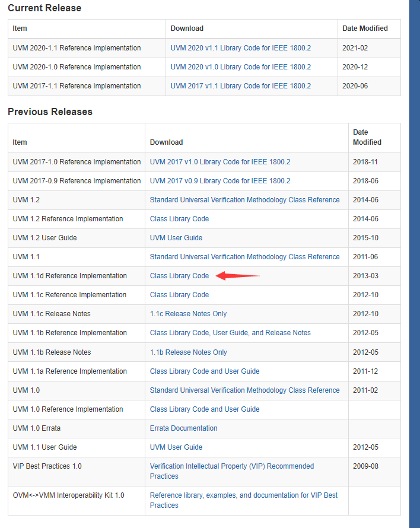Open Errata Documentation link
420x528 pixels.
183,428
